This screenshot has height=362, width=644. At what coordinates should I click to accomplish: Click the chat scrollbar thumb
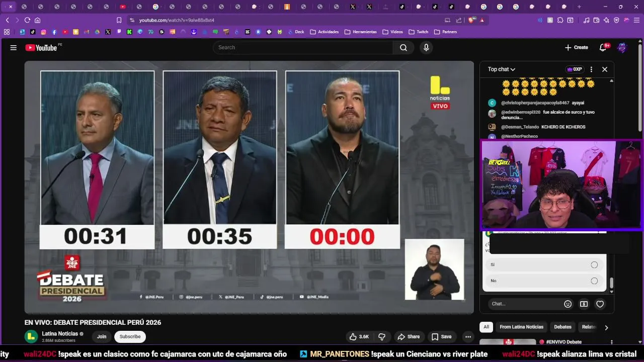[612, 283]
